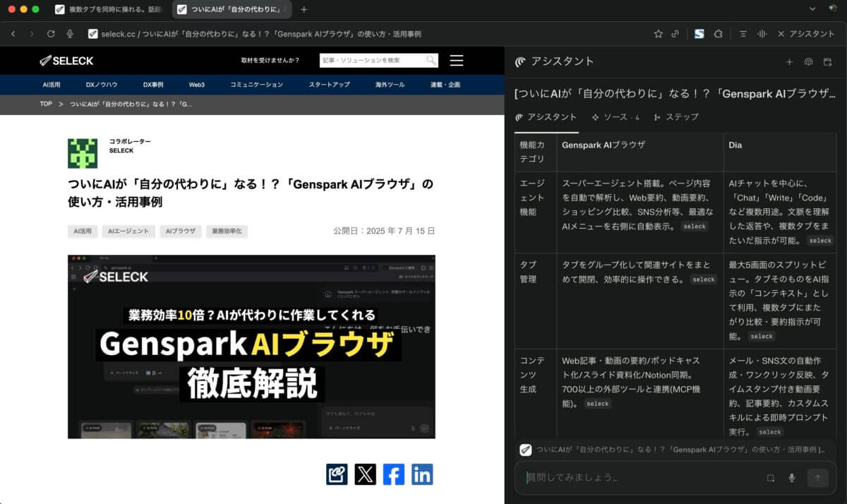Click the microphone icon in the chat input
This screenshot has height=504, width=847.
pyautogui.click(x=792, y=478)
